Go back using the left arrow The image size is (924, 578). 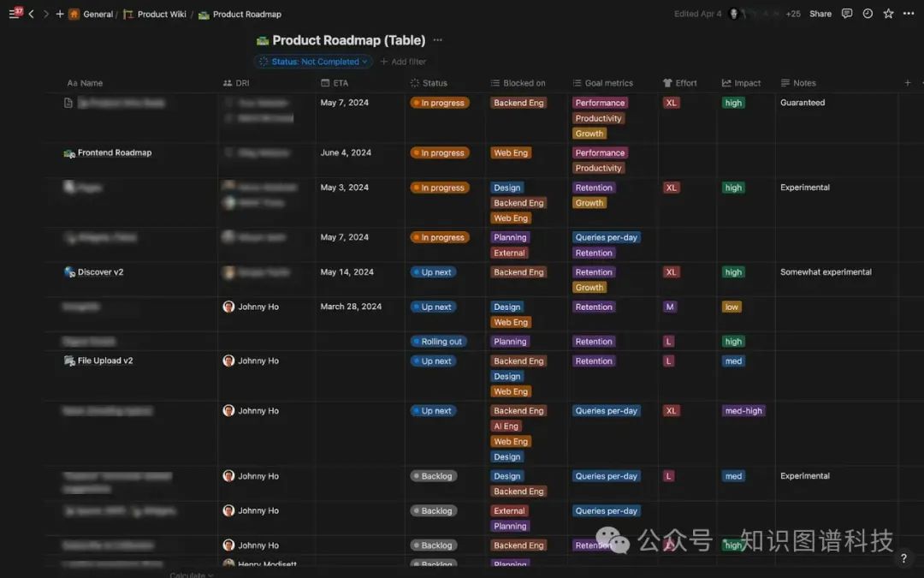(32, 14)
